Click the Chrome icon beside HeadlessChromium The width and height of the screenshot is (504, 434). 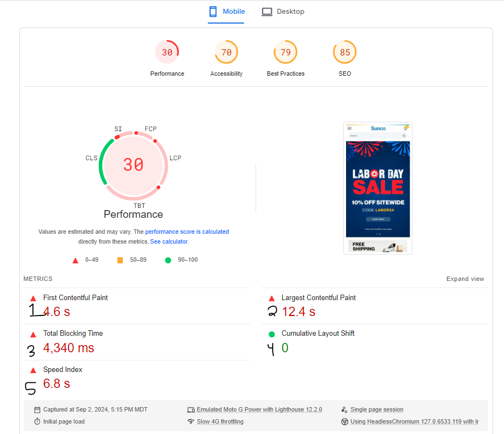coord(344,421)
